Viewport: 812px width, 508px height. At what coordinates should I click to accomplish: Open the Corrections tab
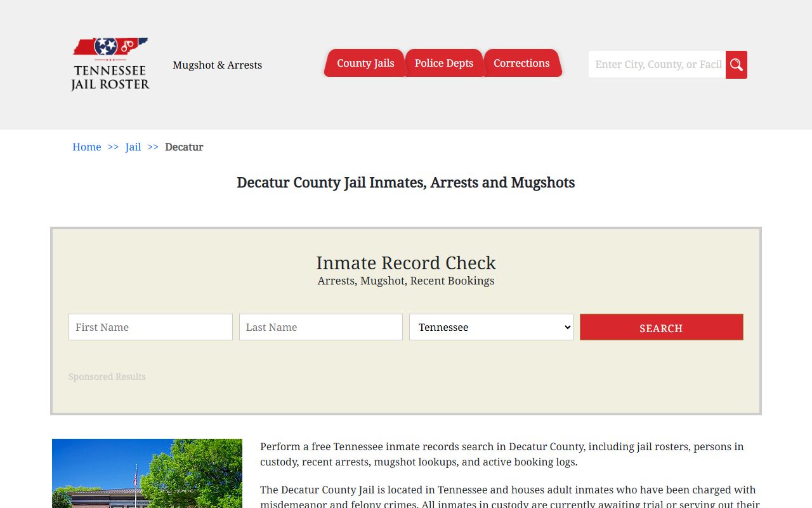tap(521, 63)
